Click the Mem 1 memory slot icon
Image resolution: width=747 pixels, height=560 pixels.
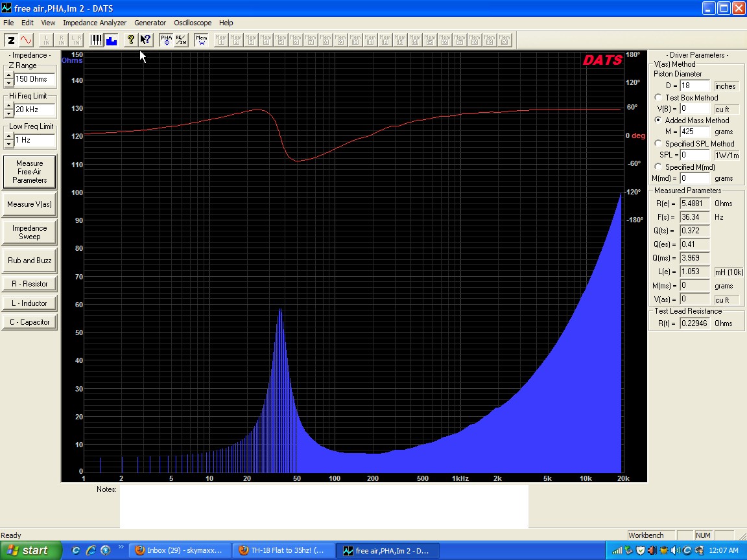pos(221,40)
